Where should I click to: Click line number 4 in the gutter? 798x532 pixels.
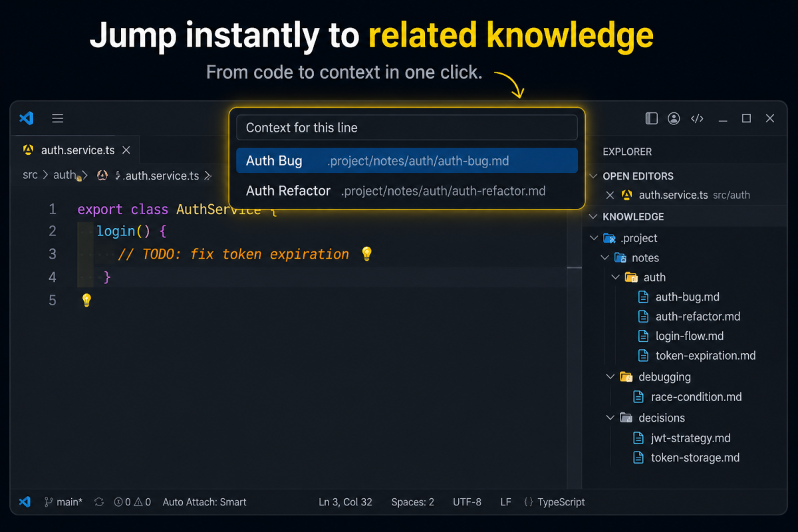point(53,277)
